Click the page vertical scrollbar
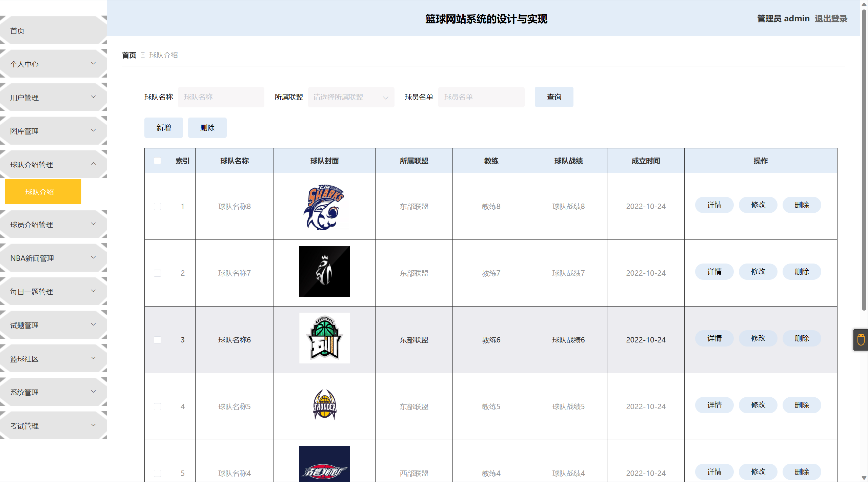 pyautogui.click(x=864, y=159)
